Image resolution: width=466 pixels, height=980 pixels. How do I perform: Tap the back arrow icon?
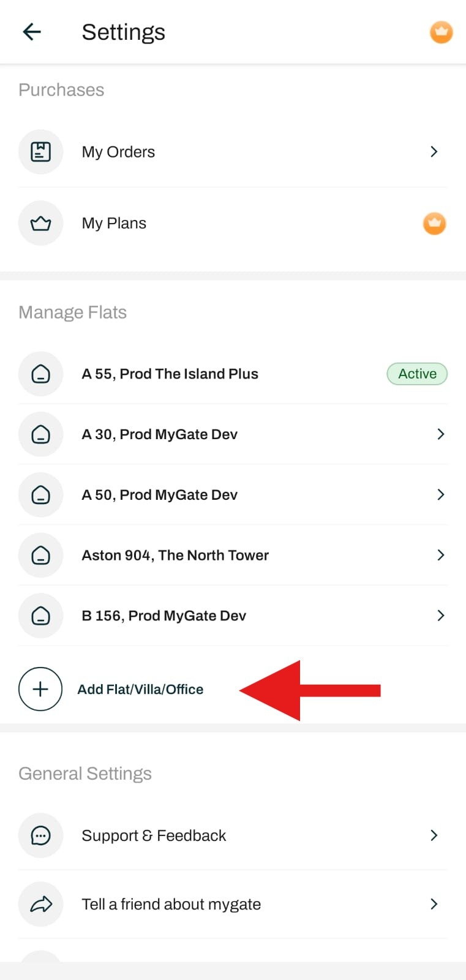31,32
